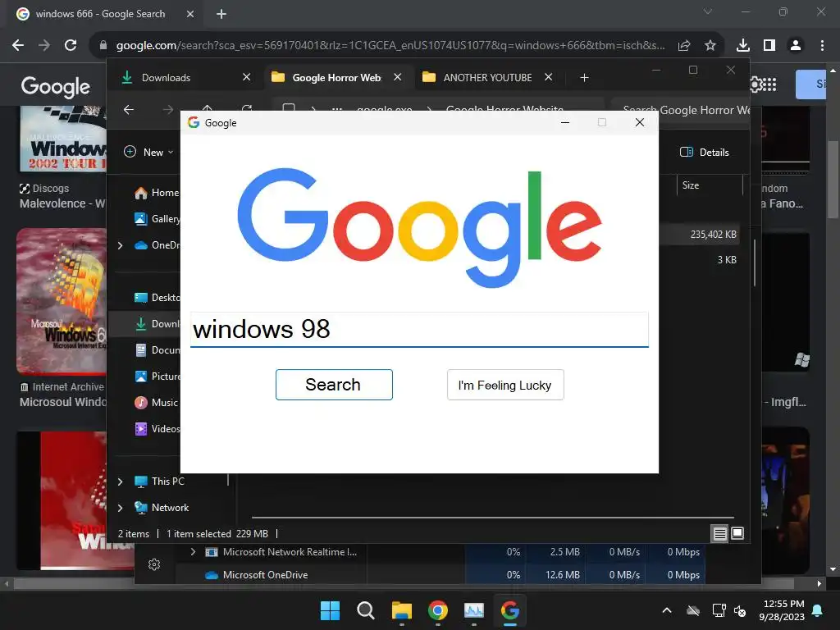Toggle the Details pane in File Explorer
This screenshot has height=630, width=840.
(705, 152)
